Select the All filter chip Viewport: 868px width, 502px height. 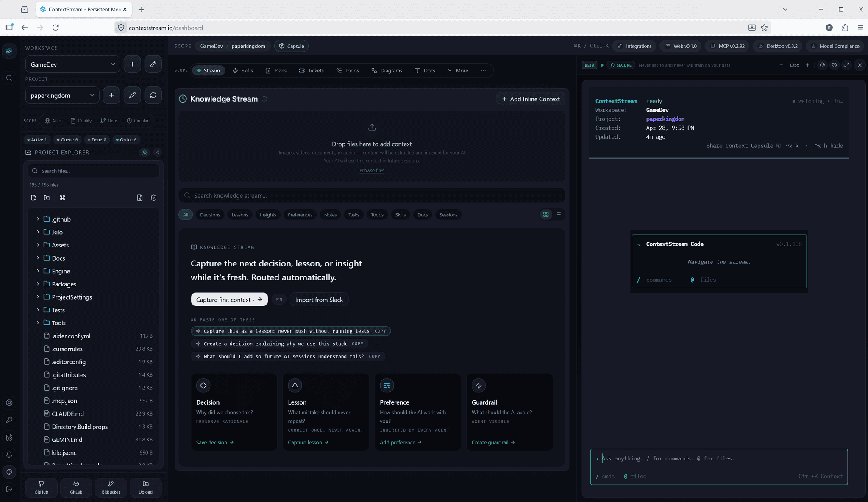186,215
